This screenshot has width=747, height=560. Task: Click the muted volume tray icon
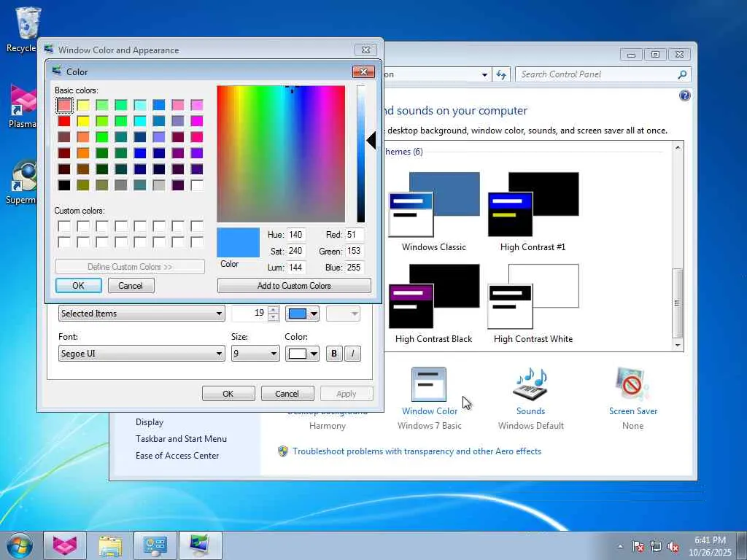click(x=673, y=547)
